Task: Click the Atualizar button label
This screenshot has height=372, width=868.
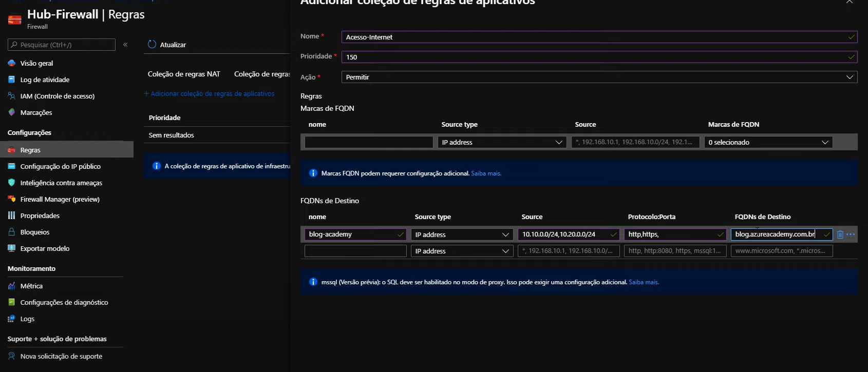Action: tap(173, 45)
